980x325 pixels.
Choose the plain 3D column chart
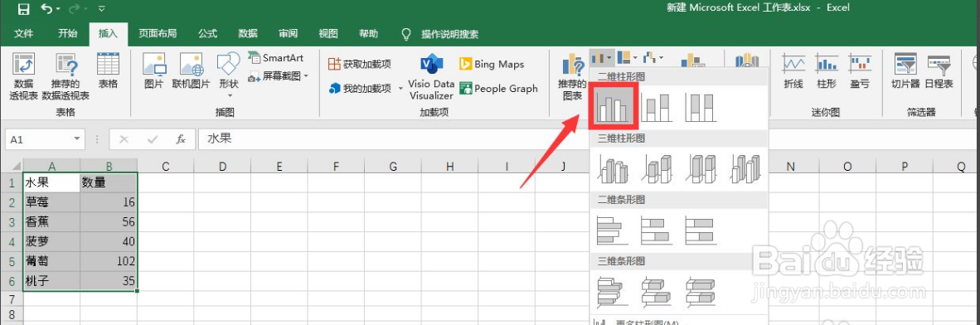[x=745, y=168]
